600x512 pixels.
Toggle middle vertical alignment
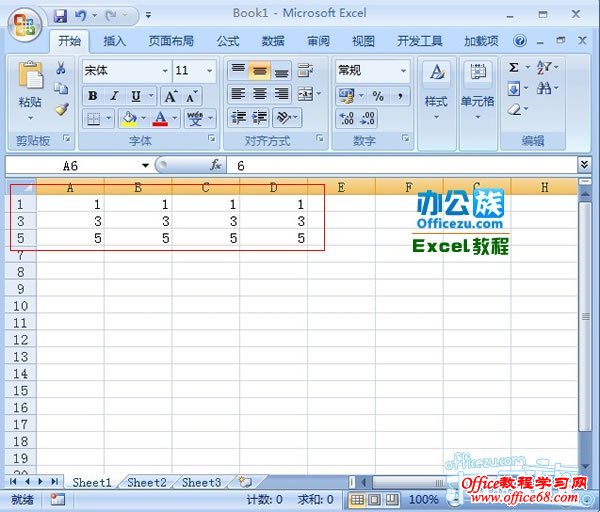pyautogui.click(x=260, y=71)
